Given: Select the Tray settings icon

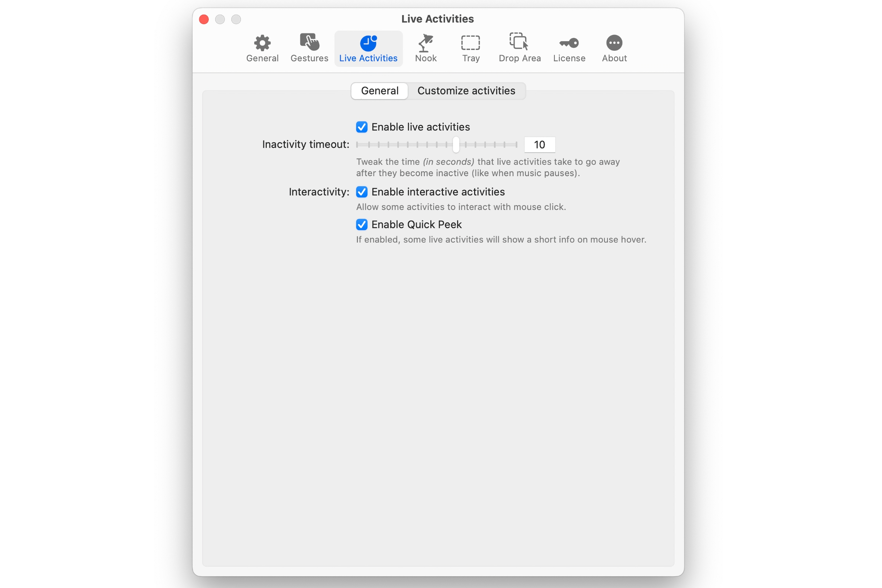Looking at the screenshot, I should (470, 44).
